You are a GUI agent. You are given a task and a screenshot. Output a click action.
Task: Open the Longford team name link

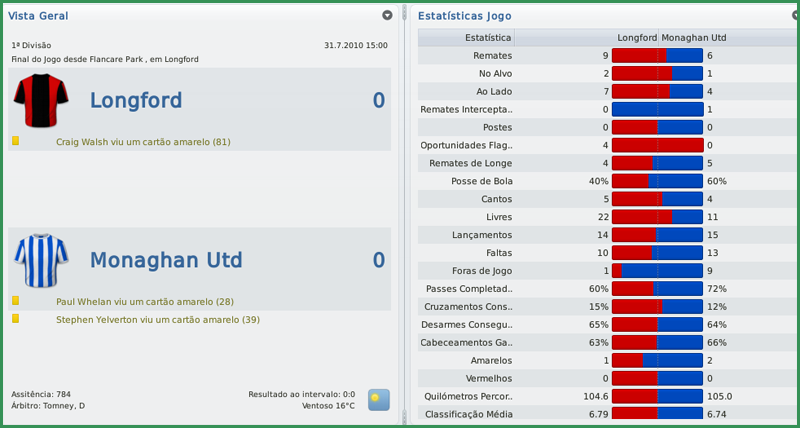pyautogui.click(x=136, y=100)
